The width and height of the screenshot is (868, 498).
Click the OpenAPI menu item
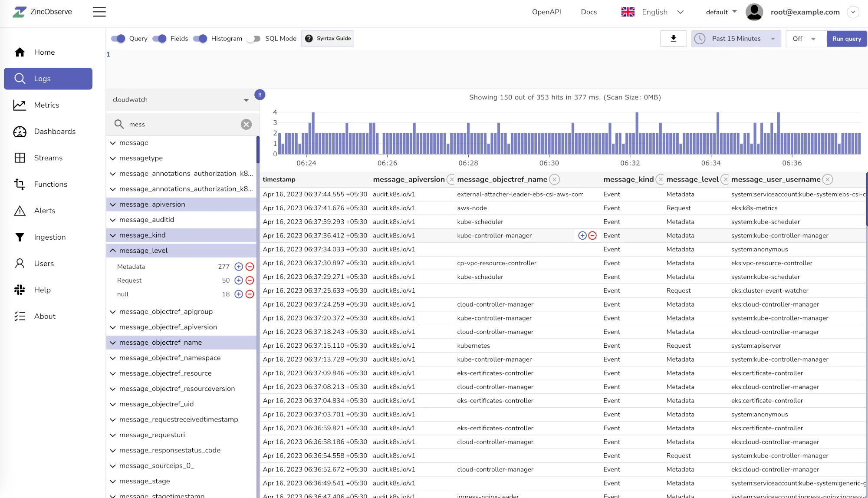(547, 11)
